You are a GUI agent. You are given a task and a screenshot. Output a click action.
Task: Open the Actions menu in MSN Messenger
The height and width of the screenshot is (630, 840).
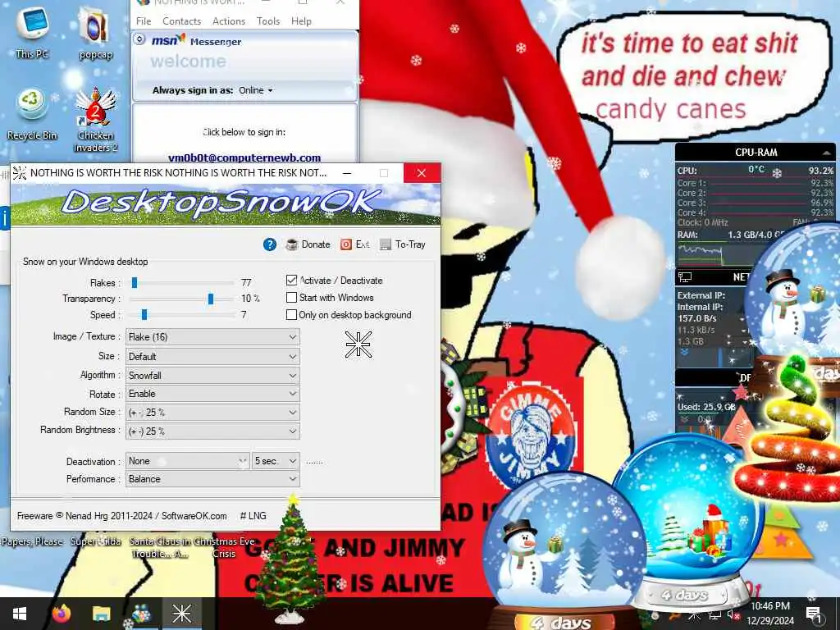[229, 21]
